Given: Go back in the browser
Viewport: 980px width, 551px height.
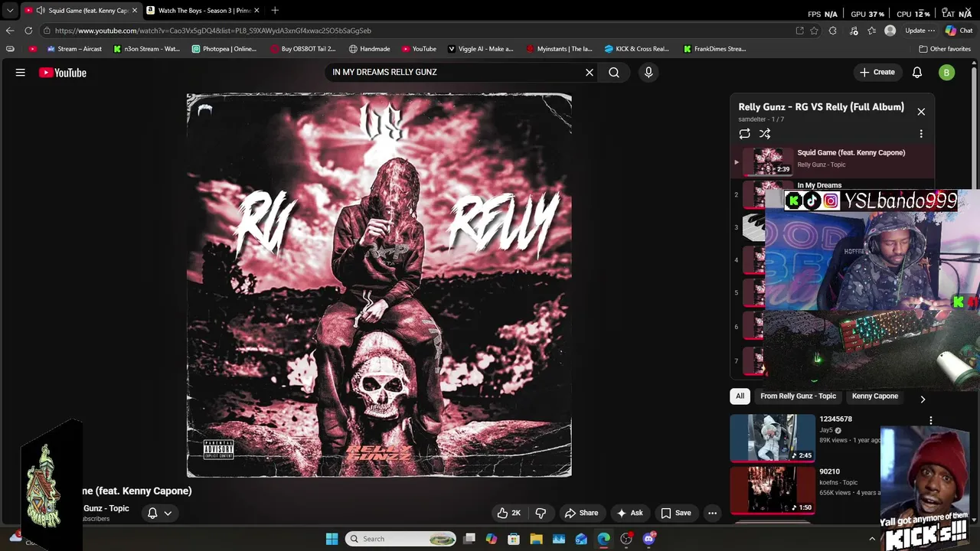Looking at the screenshot, I should pyautogui.click(x=9, y=31).
